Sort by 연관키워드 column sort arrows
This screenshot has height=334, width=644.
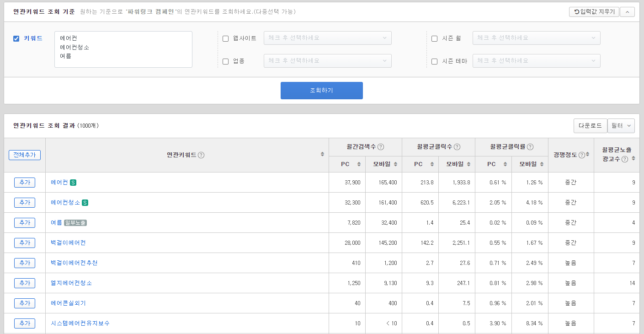pos(322,155)
